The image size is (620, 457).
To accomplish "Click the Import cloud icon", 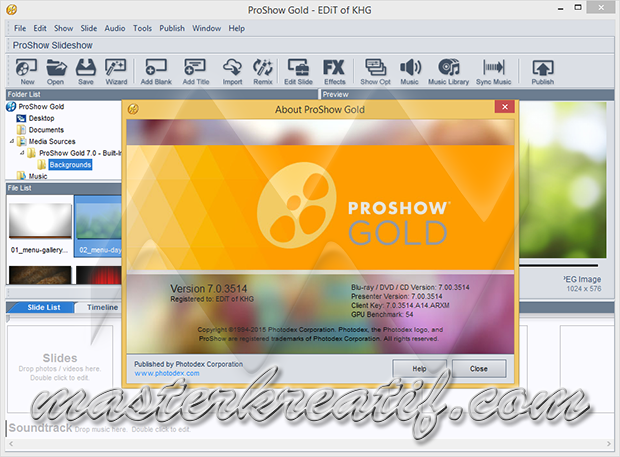I will pyautogui.click(x=232, y=72).
